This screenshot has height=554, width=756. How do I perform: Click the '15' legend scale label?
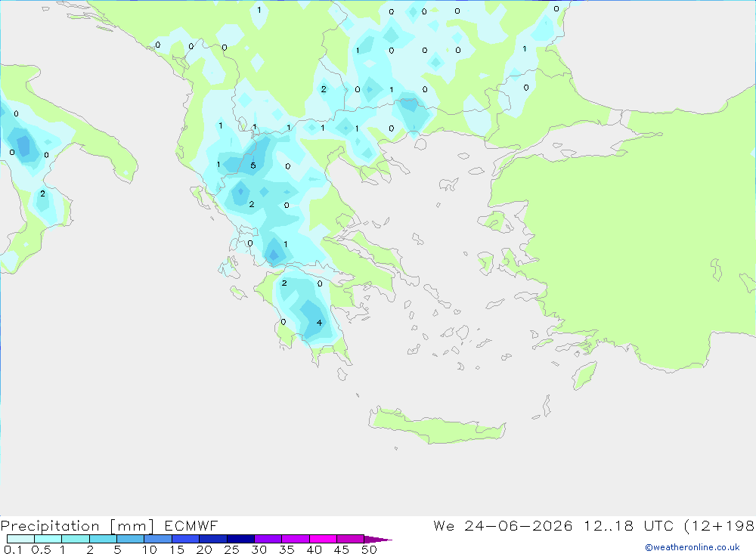(x=177, y=549)
